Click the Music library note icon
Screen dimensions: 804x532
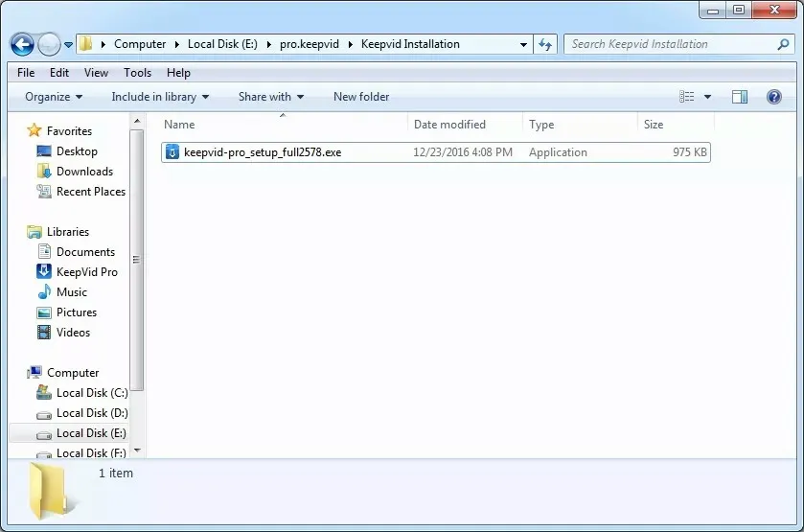[x=44, y=291]
